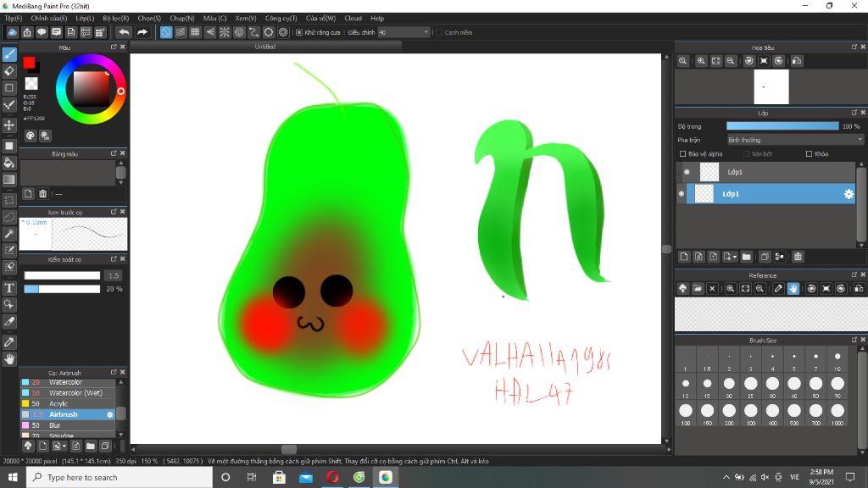The height and width of the screenshot is (488, 868).
Task: Toggle the Khử răng cưa checkbox
Action: point(299,33)
